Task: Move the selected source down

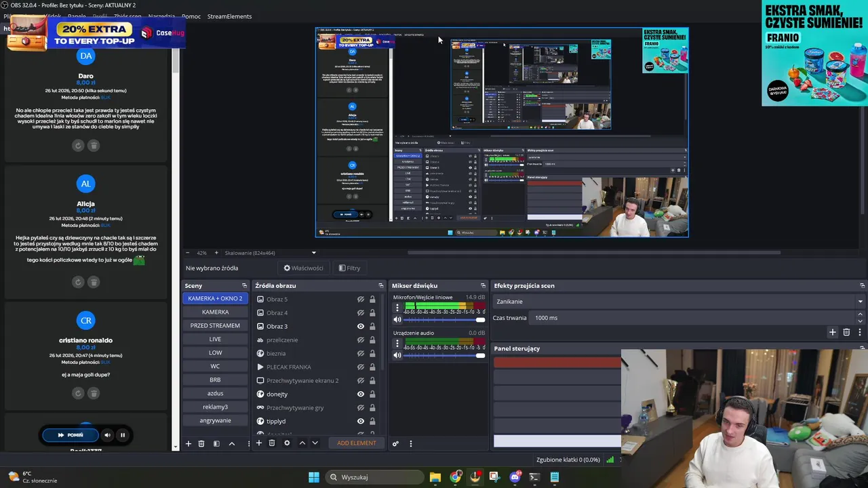Action: [x=315, y=443]
